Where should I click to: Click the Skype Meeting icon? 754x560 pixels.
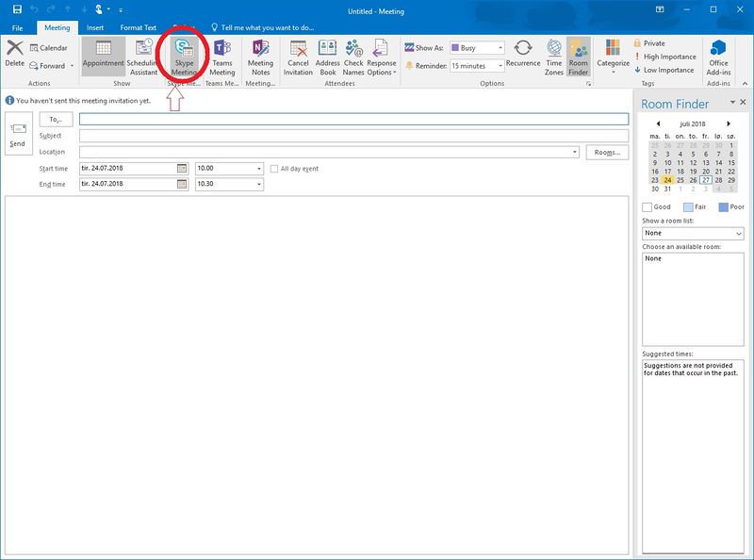coord(184,56)
